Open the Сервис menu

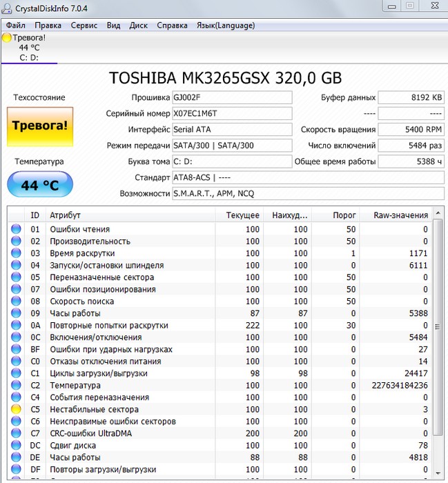(84, 26)
